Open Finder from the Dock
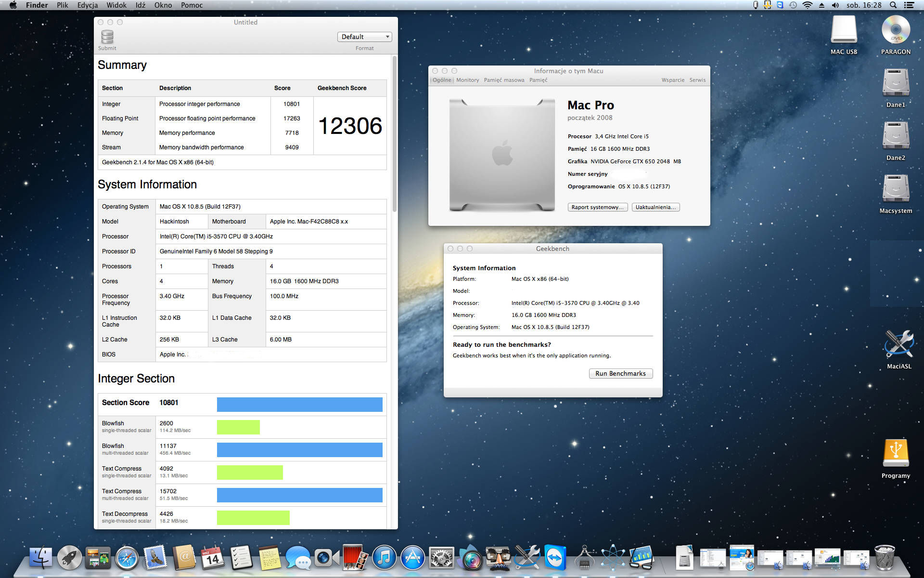The width and height of the screenshot is (924, 578). 41,558
